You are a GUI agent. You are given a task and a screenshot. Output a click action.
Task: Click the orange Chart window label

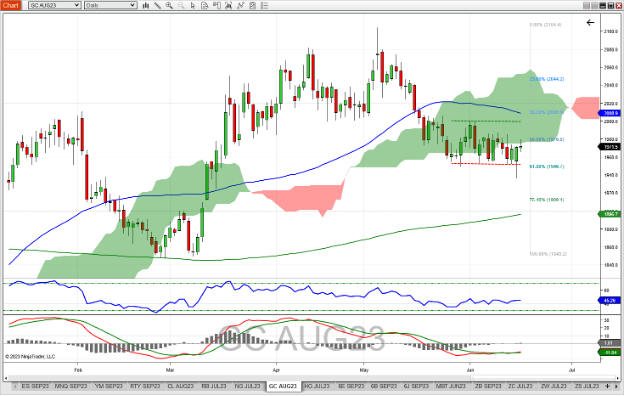coord(10,5)
